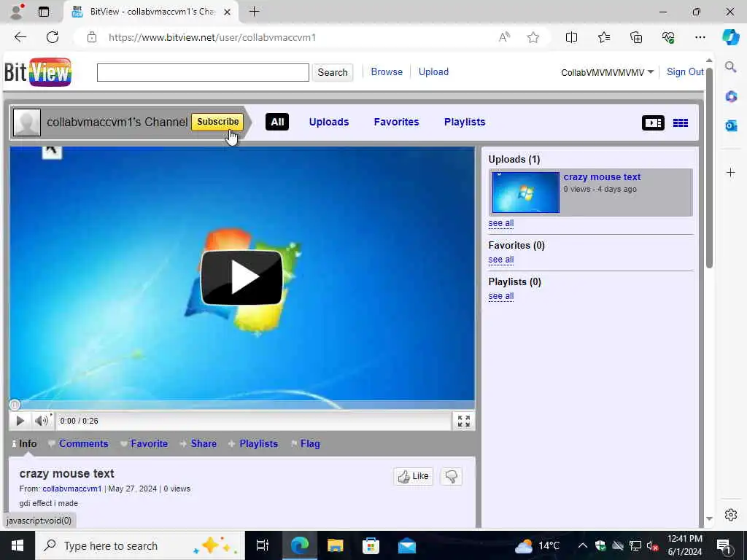Click the video seek bar handle
The image size is (747, 560).
tap(15, 405)
